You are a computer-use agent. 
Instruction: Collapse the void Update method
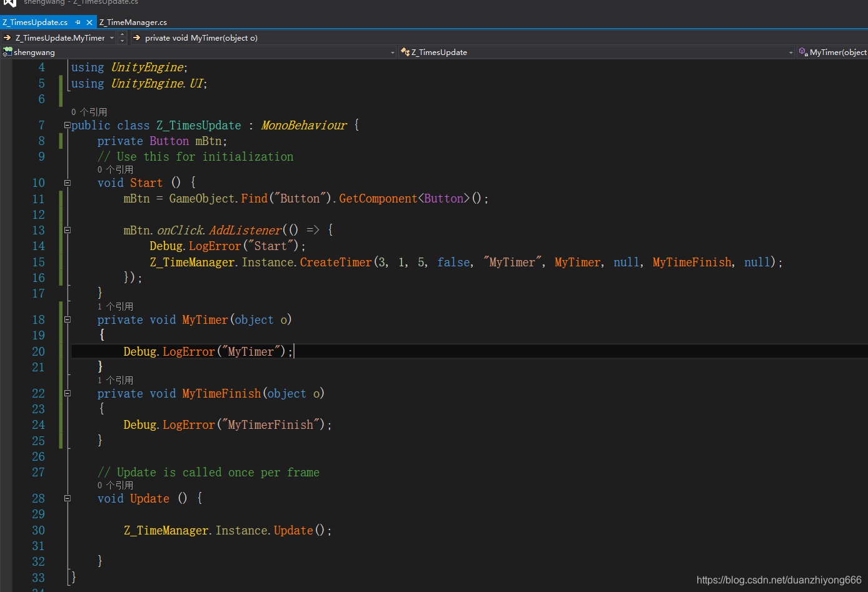click(x=67, y=498)
